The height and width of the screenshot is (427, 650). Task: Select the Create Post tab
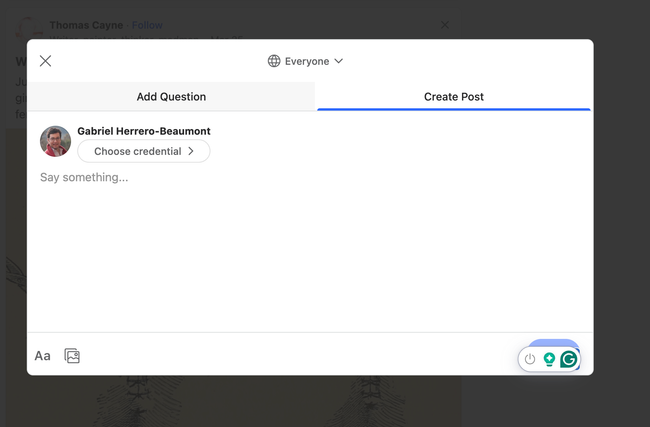coord(454,97)
